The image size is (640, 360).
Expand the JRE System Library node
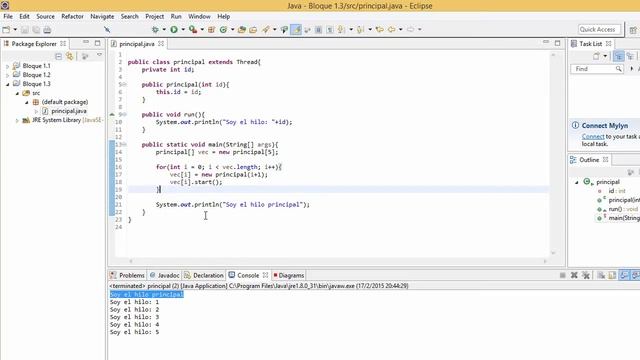tap(17, 120)
